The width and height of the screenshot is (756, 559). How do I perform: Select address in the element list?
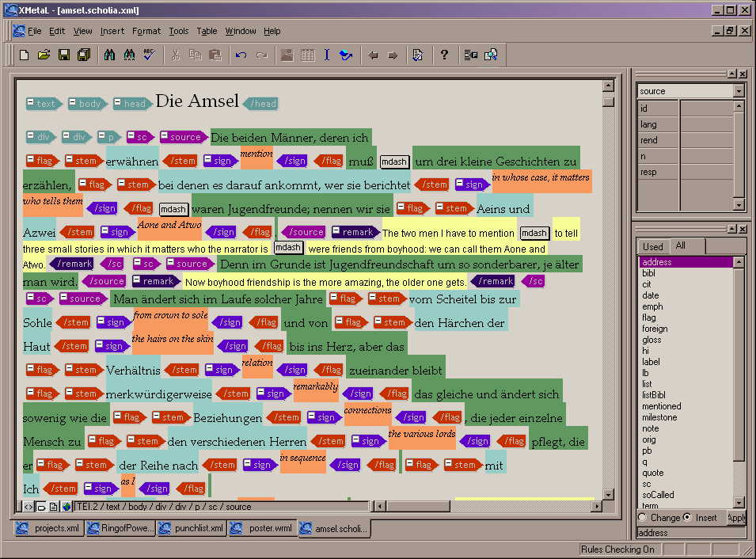[x=686, y=262]
